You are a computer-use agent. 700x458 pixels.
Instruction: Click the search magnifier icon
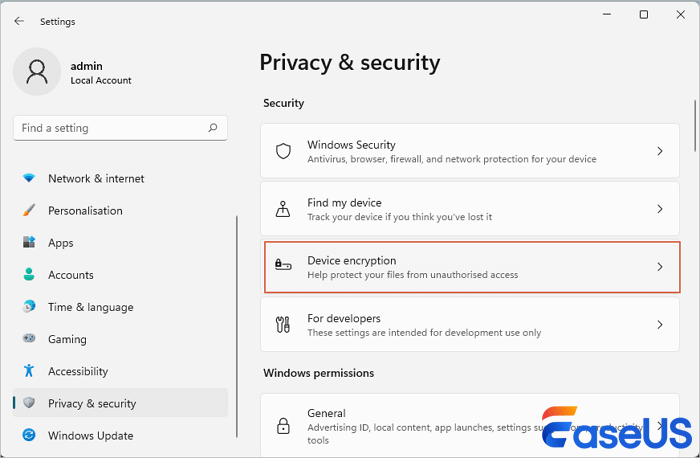pos(213,128)
